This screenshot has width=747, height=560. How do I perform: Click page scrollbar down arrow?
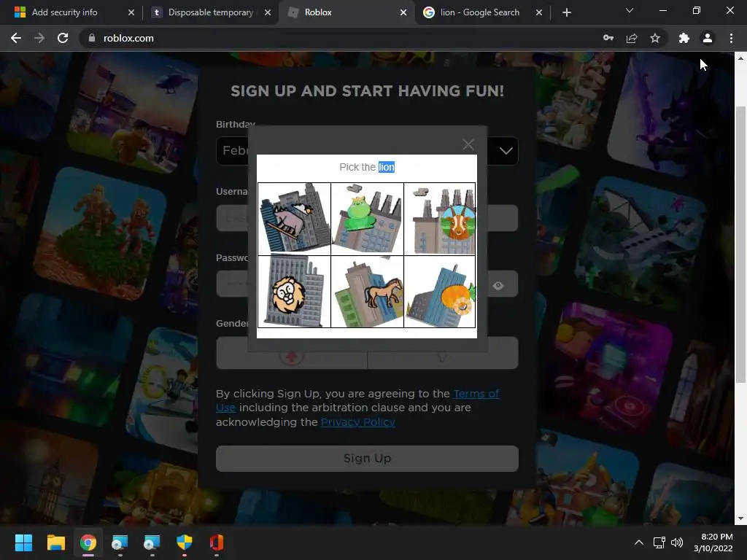pos(740,518)
